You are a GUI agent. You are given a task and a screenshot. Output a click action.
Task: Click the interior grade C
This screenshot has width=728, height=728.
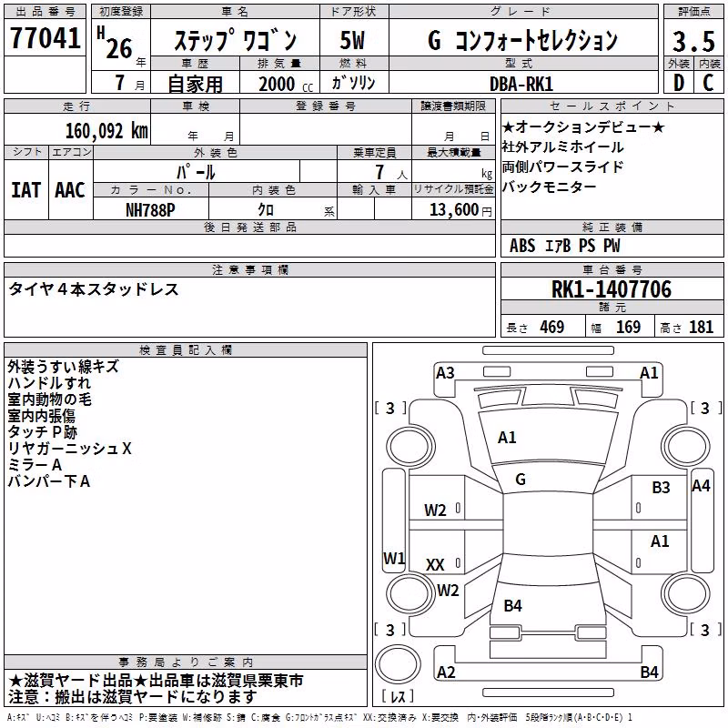(x=708, y=83)
